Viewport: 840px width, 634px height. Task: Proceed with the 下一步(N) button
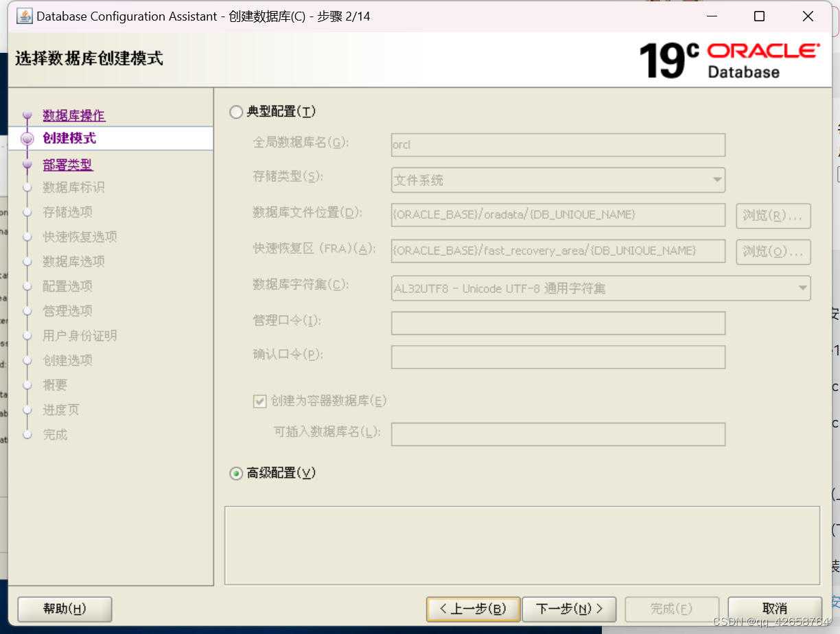pyautogui.click(x=569, y=609)
